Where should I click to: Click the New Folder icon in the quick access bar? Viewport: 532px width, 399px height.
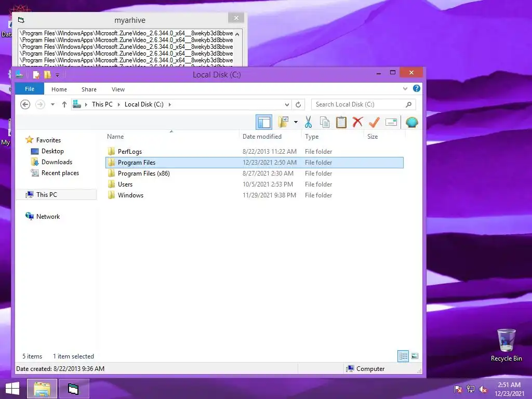click(47, 75)
